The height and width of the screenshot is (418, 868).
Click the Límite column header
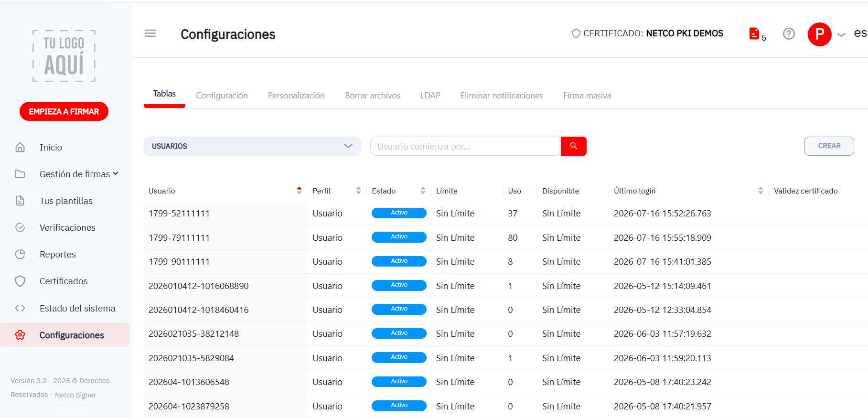(x=447, y=191)
